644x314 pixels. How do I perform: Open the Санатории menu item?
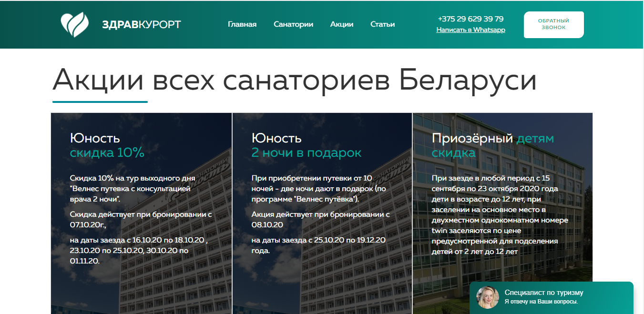coord(293,24)
